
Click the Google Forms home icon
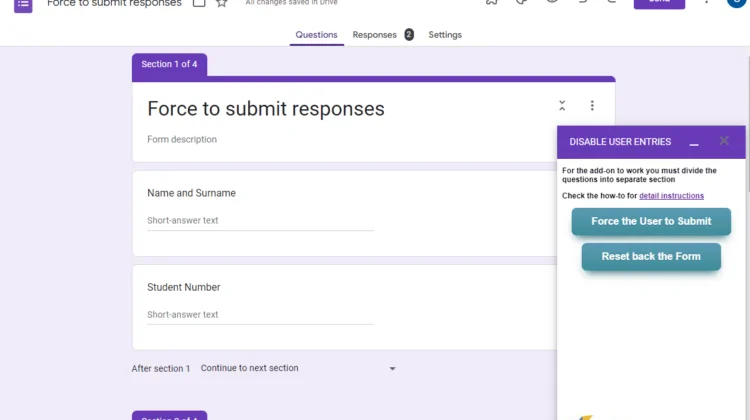click(23, 3)
